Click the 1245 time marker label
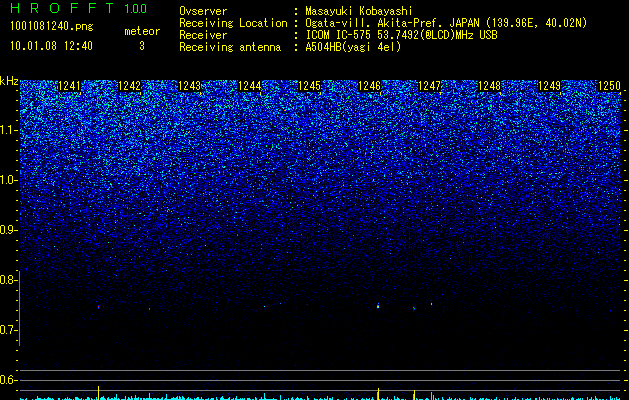Screen dimensions: 629x400 point(310,86)
